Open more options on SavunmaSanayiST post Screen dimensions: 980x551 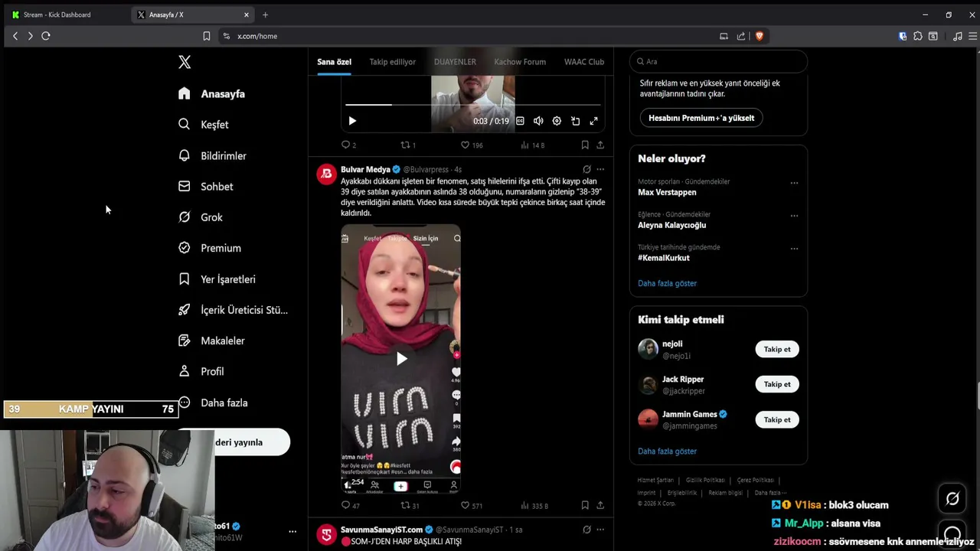pyautogui.click(x=600, y=530)
